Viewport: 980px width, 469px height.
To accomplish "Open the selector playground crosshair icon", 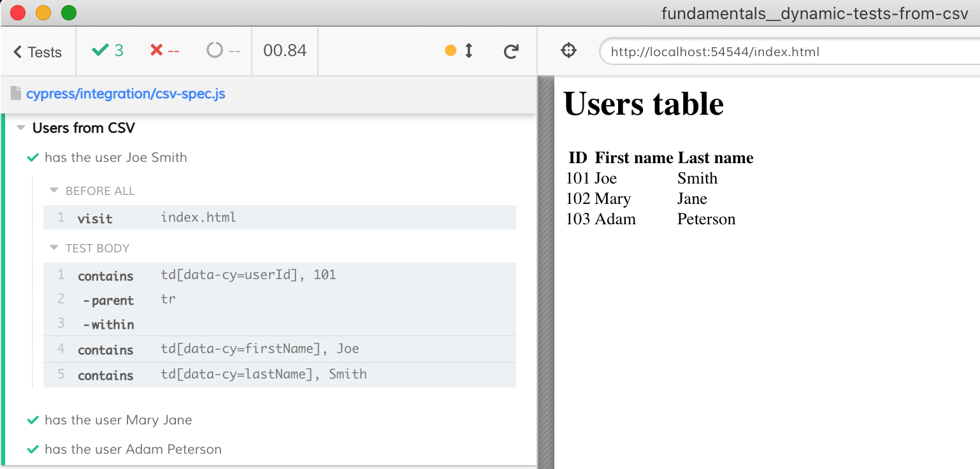I will tap(568, 51).
